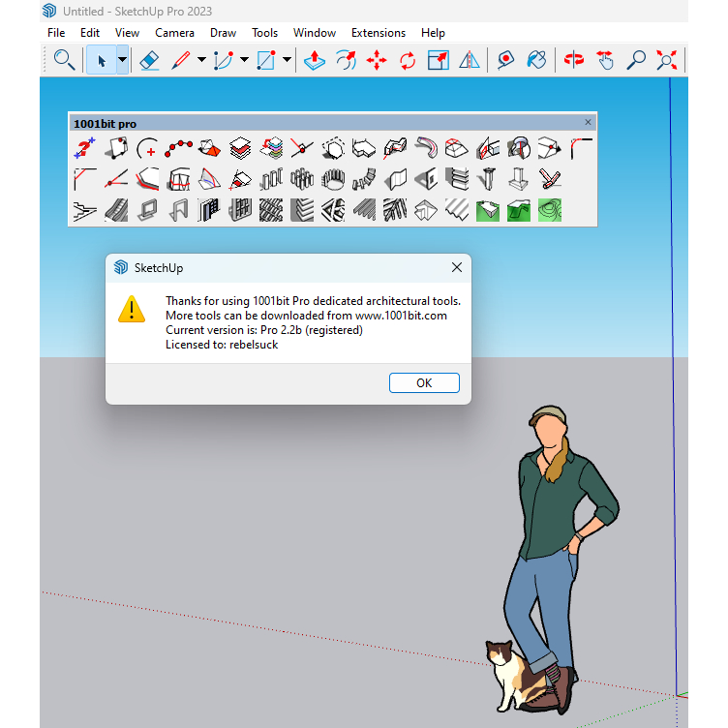Click the Zoom Extents tool

(x=667, y=60)
